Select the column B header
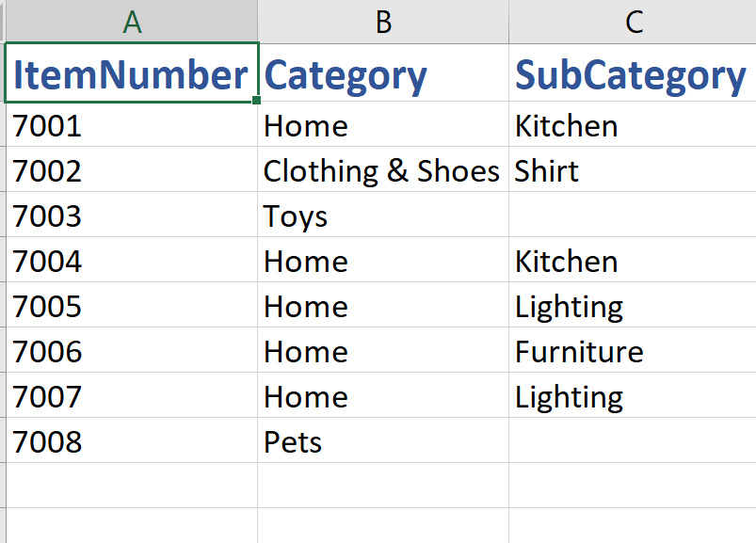This screenshot has height=543, width=756. [383, 22]
